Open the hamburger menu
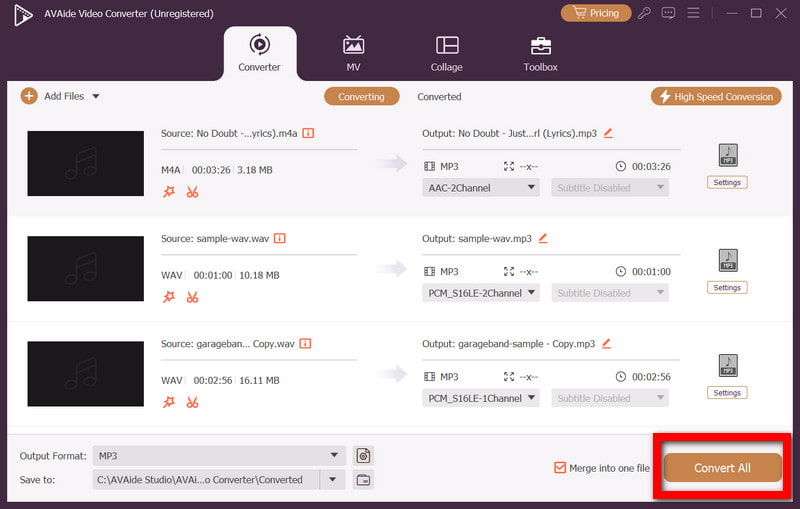 click(693, 13)
